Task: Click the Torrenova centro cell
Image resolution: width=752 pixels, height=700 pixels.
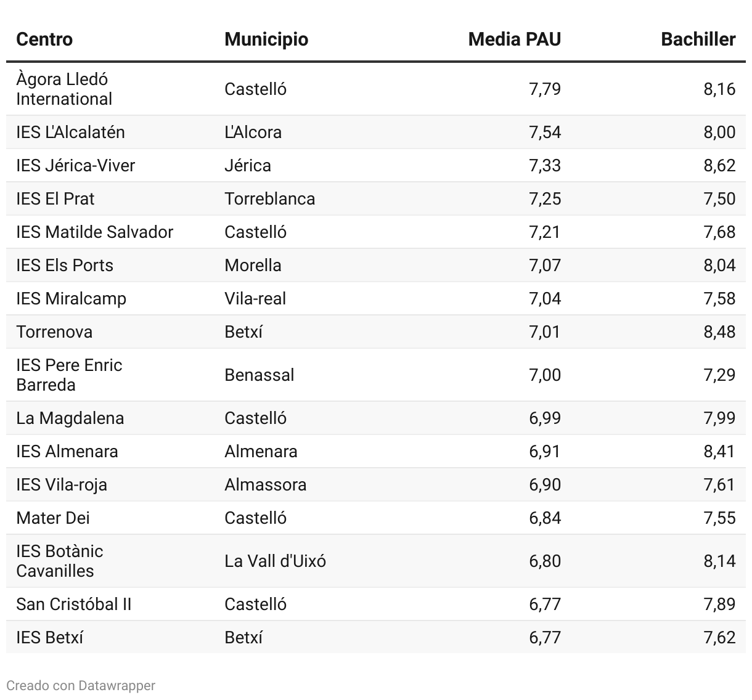Action: [x=54, y=332]
